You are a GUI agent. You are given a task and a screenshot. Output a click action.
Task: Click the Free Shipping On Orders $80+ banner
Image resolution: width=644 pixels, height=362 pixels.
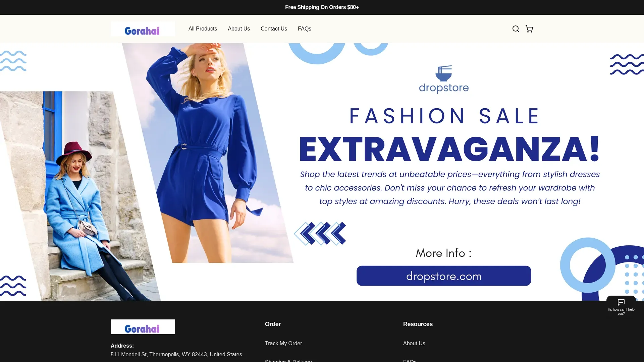click(x=322, y=7)
